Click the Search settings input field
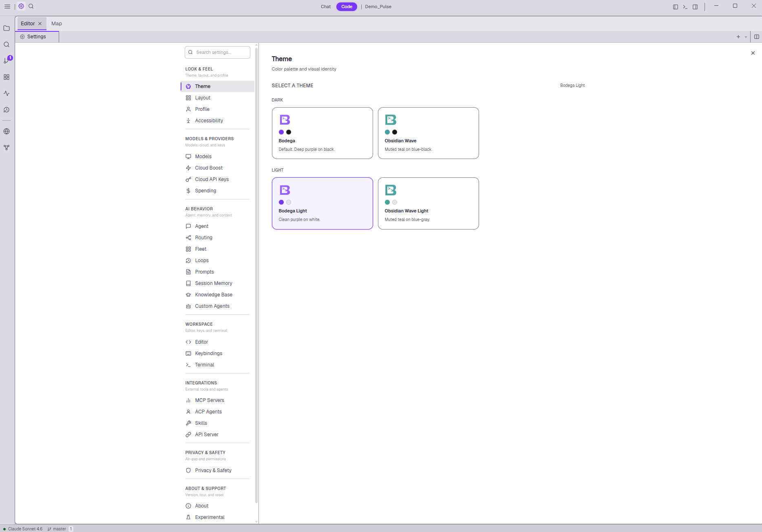This screenshot has height=532, width=762. (x=217, y=52)
